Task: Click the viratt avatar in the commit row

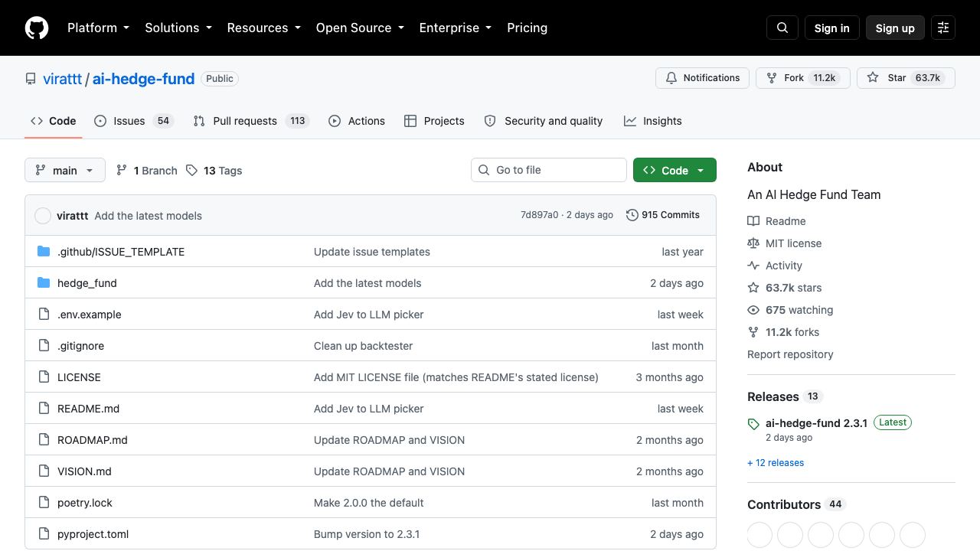Action: click(43, 216)
